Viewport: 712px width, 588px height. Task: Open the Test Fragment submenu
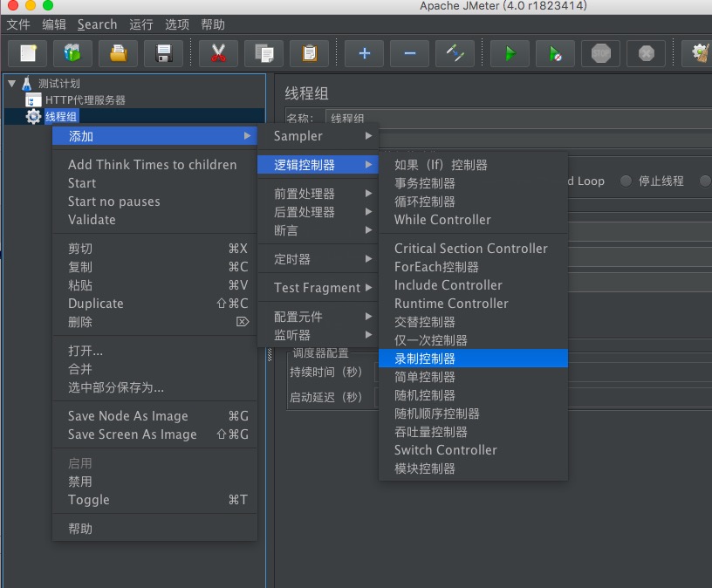pyautogui.click(x=318, y=287)
